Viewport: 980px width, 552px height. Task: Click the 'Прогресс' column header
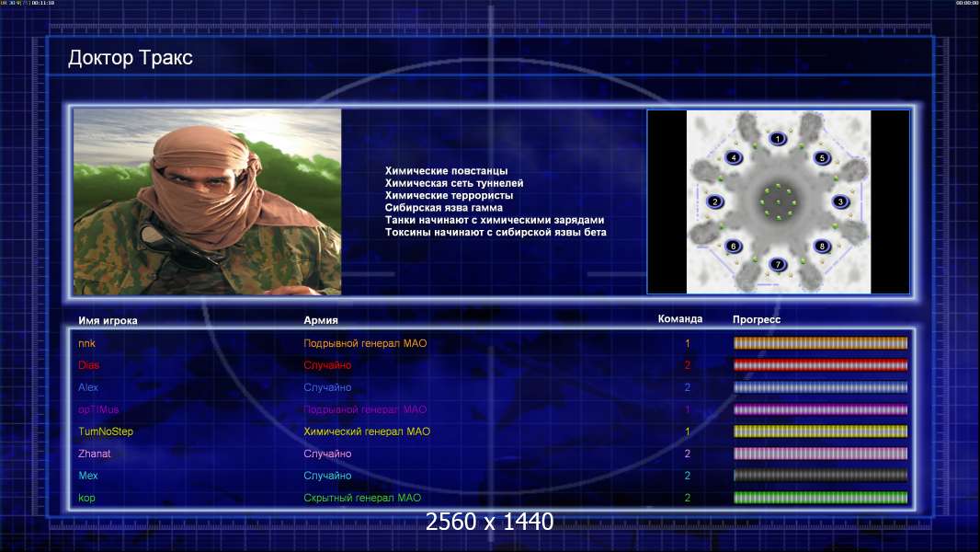[x=757, y=319]
